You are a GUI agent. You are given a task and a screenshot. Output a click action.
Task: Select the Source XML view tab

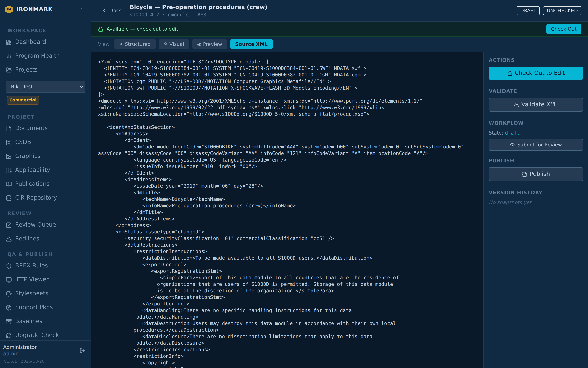(251, 44)
